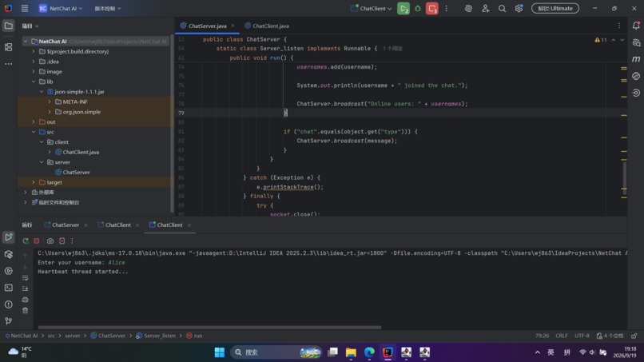Image resolution: width=644 pixels, height=362 pixels.
Task: Click the Ultimate upgrade button
Action: [555, 8]
